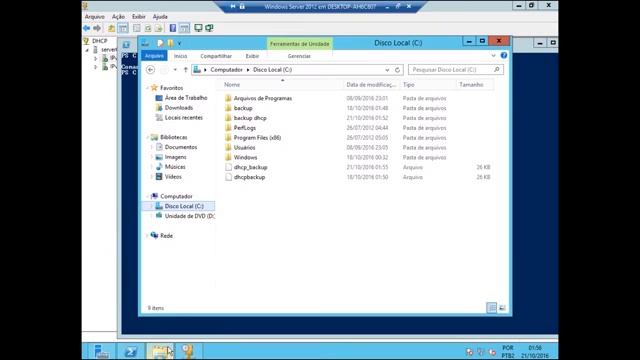Click Disco Local (C:) in address breadcrumb

click(x=272, y=70)
